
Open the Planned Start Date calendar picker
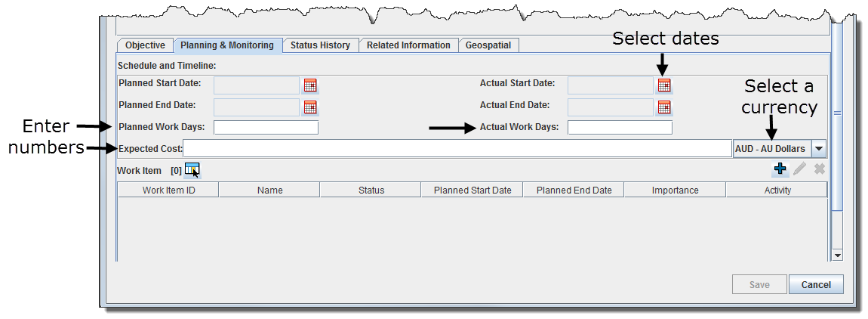click(x=310, y=85)
